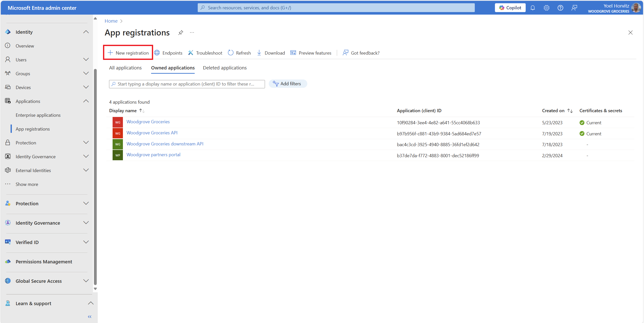Expand the Users section
Viewport: 644px width, 323px height.
tap(86, 60)
